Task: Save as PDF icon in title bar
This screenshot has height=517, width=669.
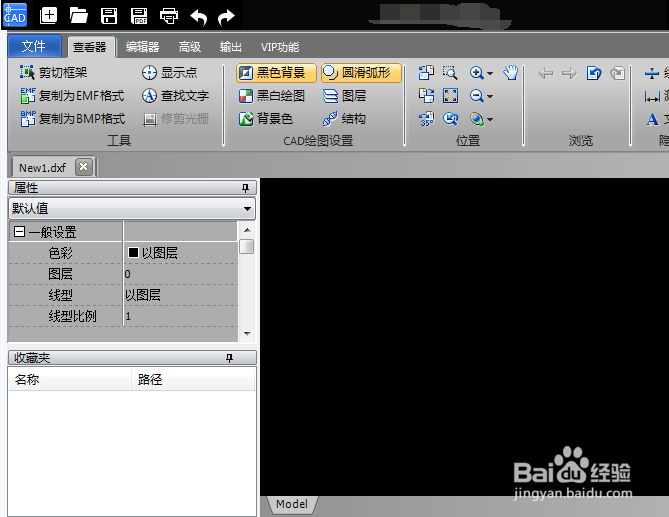Action: pos(139,16)
